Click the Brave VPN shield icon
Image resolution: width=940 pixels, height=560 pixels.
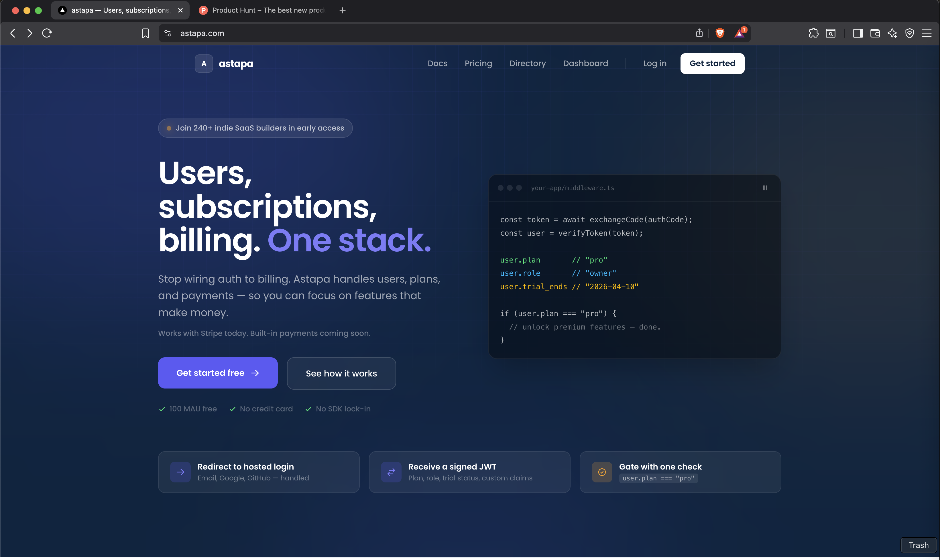point(910,33)
